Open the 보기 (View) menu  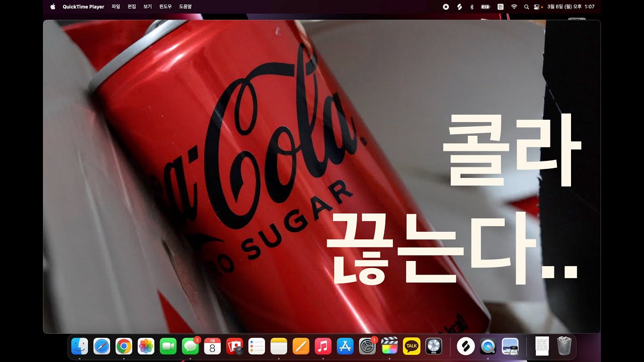tap(147, 7)
